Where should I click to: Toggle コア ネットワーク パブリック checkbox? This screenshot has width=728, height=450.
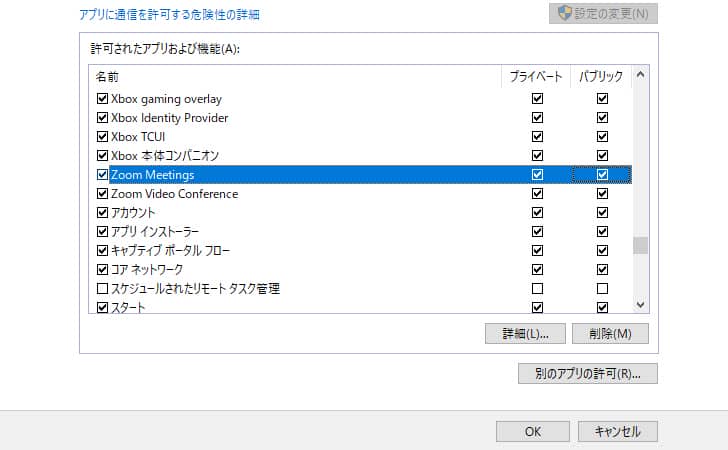(602, 270)
